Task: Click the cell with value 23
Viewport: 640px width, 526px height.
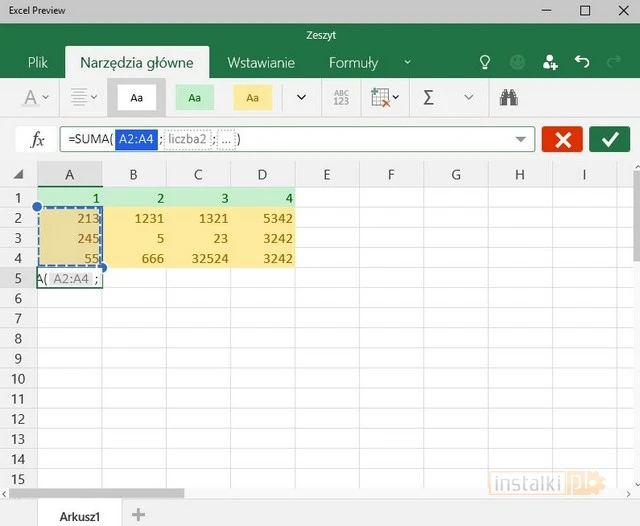Action: click(198, 238)
